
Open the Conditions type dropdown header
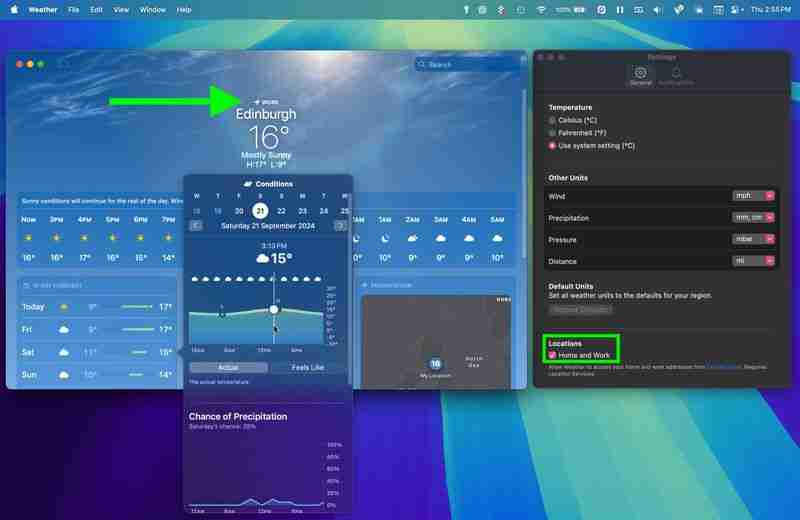point(268,184)
